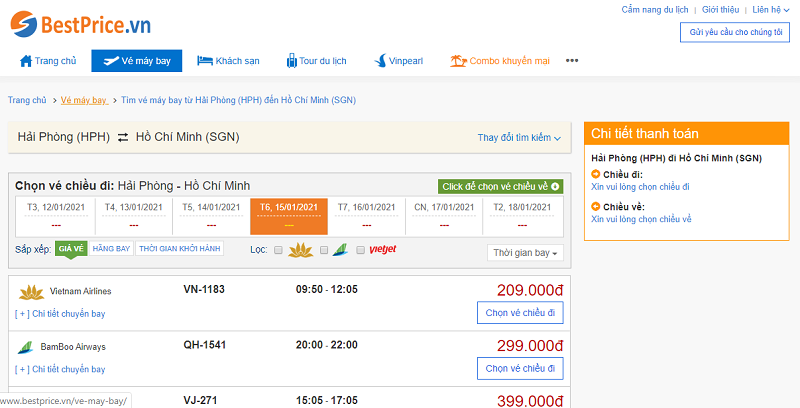Viewport: 800px width, 408px height.
Task: Select date tab T7, 16/01/2021
Action: point(366,216)
